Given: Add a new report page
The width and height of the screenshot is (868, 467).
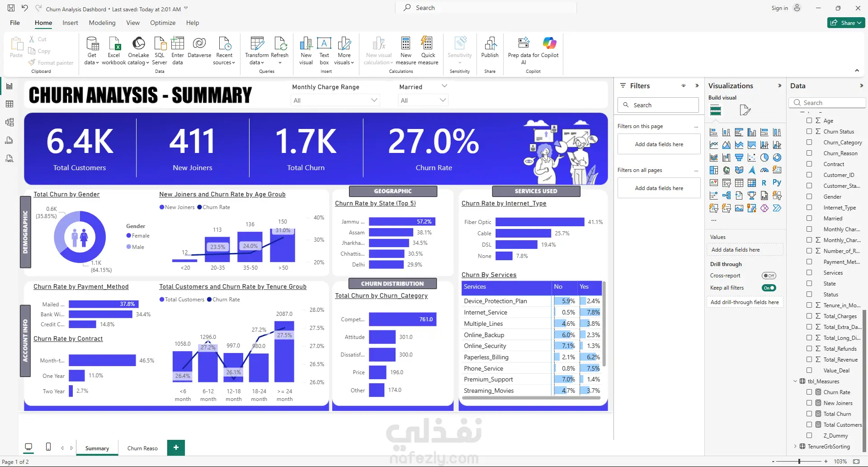Looking at the screenshot, I should tap(176, 448).
